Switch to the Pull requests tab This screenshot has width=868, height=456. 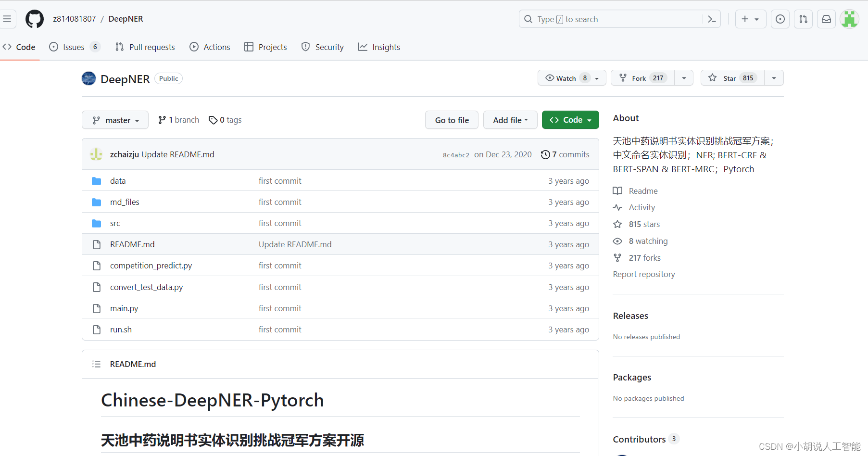pos(145,47)
